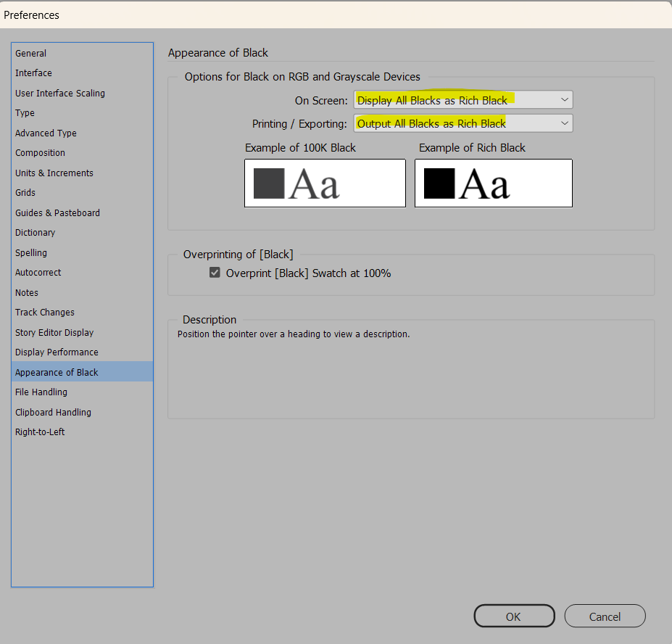
Task: Open Display Performance settings
Action: tap(82, 352)
